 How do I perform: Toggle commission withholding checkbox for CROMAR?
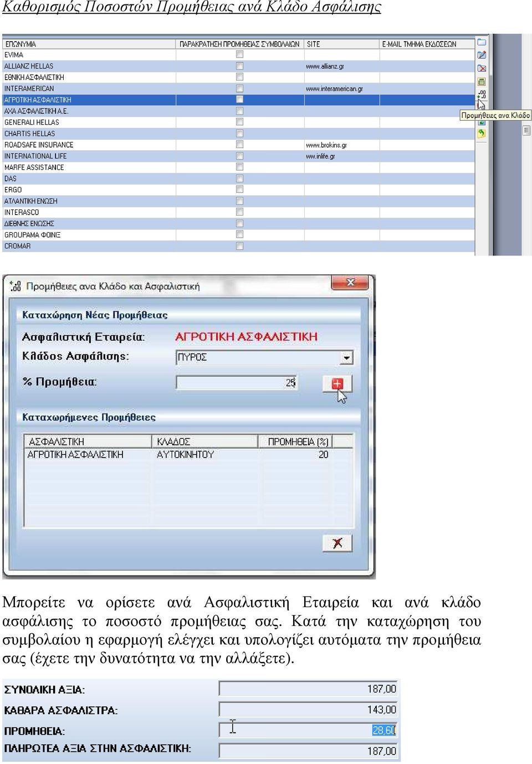pos(239,246)
